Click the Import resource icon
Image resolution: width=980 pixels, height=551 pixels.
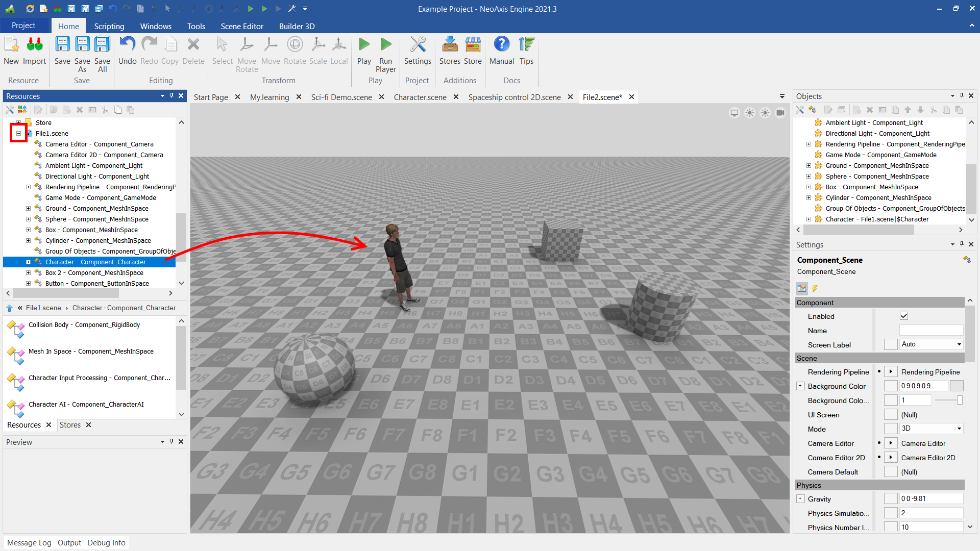(34, 45)
